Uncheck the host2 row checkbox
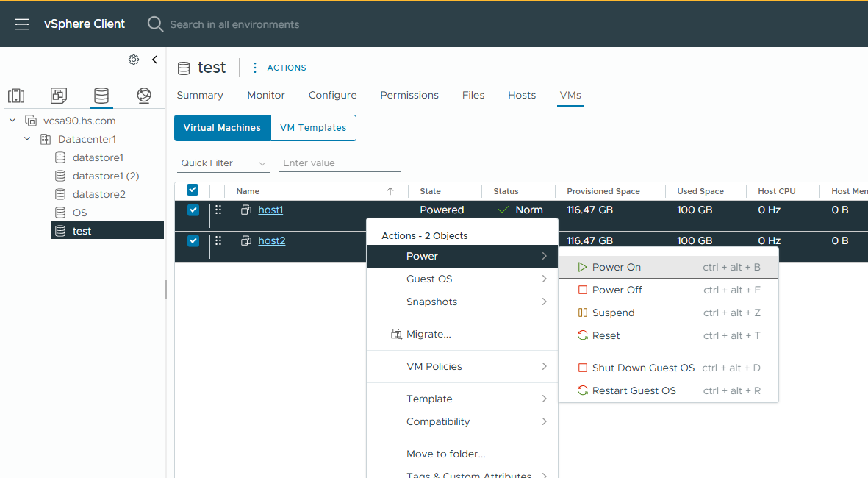The width and height of the screenshot is (868, 478). click(193, 241)
